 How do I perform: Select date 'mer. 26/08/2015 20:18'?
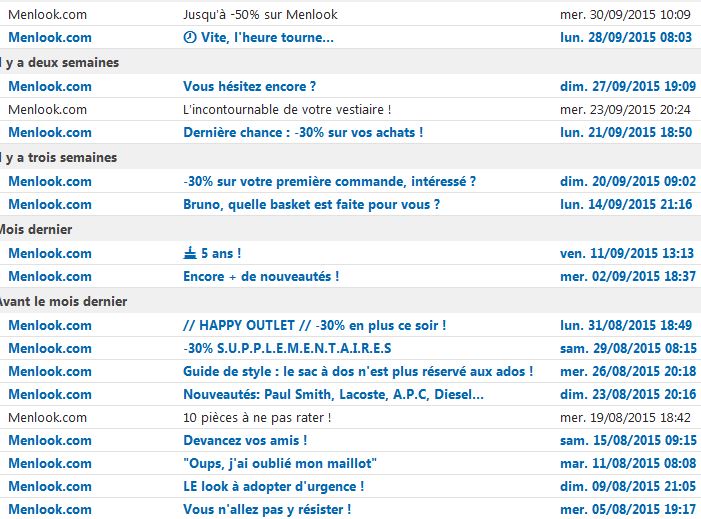(628, 371)
